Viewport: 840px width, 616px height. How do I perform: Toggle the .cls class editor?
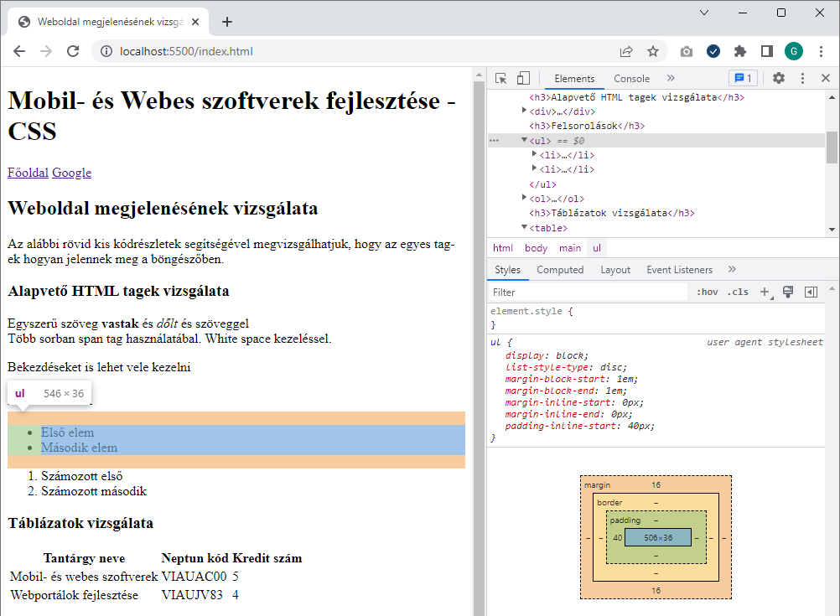coord(738,292)
